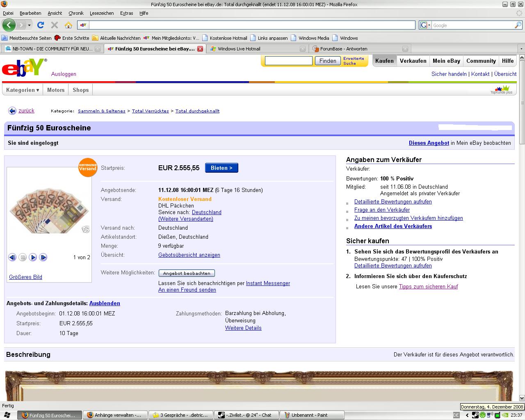Expand the Kategorien dropdown
The height and width of the screenshot is (420, 525).
click(23, 90)
